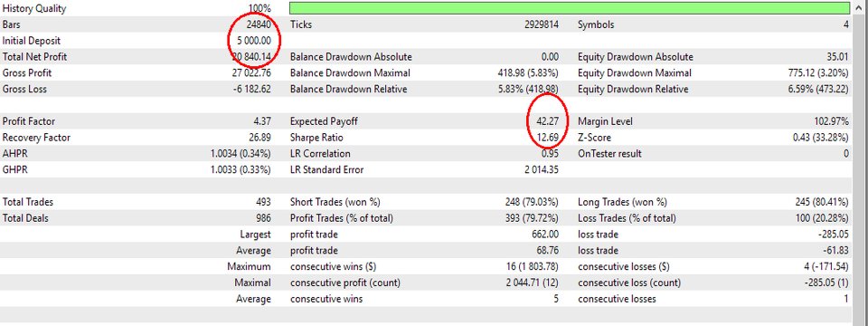Select the LR Standard Error value
The image size is (868, 326).
pos(541,169)
